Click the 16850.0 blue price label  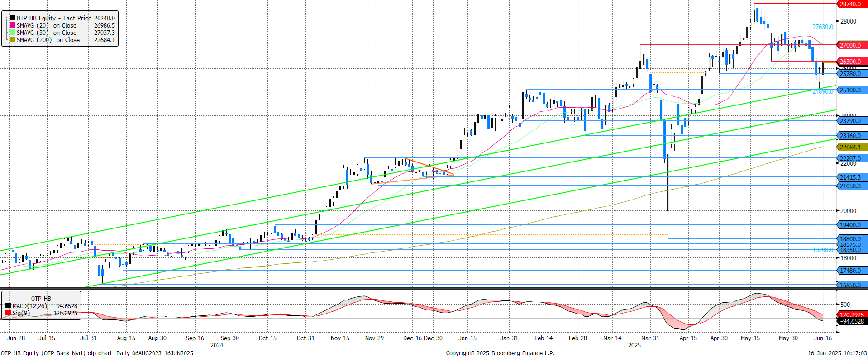coord(852,285)
